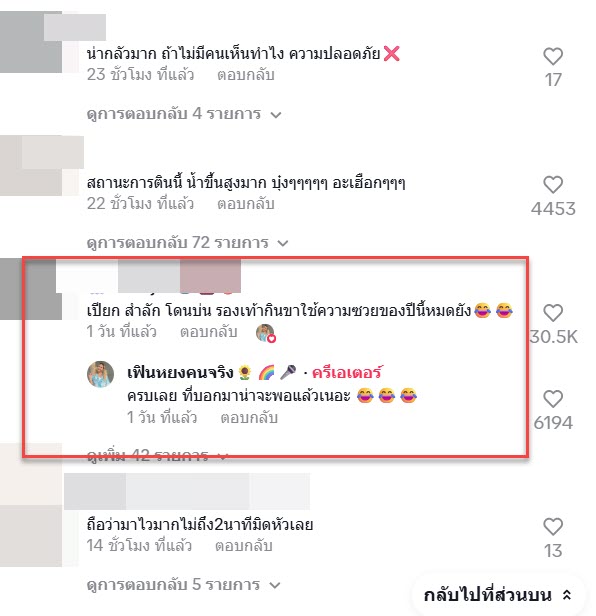This screenshot has height=616, width=596.
Task: Reply to the 30.5K-likes comment
Action: click(209, 332)
